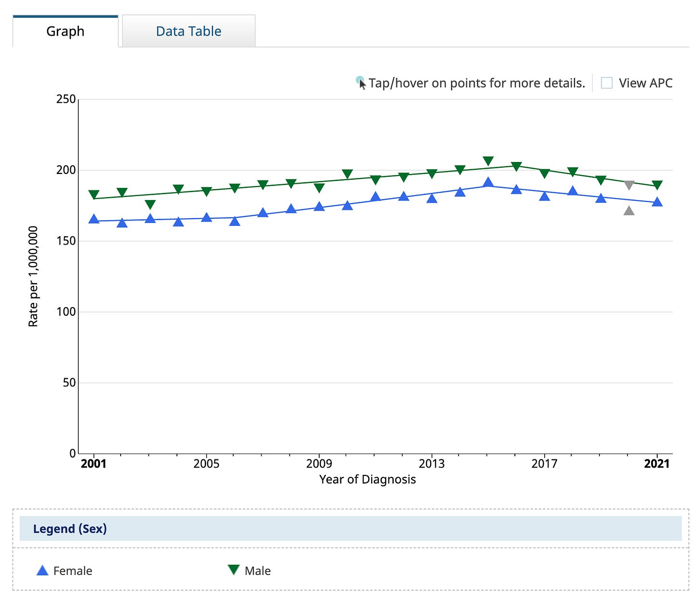Viewport: 700px width, 596px height.
Task: Click the Female data point for 2005
Action: tap(206, 217)
